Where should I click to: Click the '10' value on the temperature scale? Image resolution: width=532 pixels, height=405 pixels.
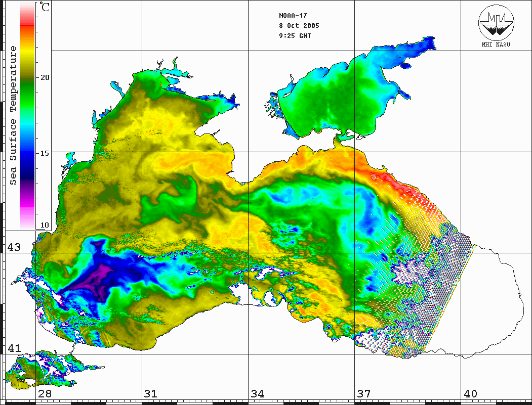pyautogui.click(x=45, y=225)
